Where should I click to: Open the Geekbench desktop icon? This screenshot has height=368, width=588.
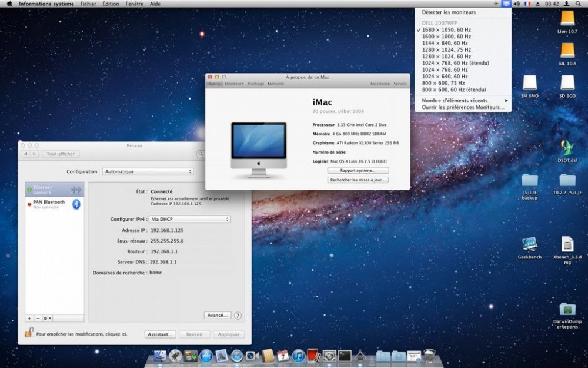[x=529, y=244]
